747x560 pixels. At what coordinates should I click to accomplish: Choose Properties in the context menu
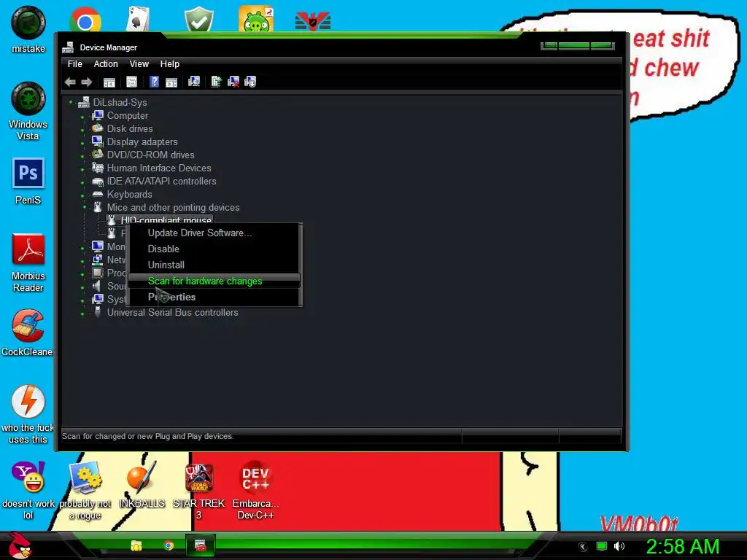pos(214,297)
